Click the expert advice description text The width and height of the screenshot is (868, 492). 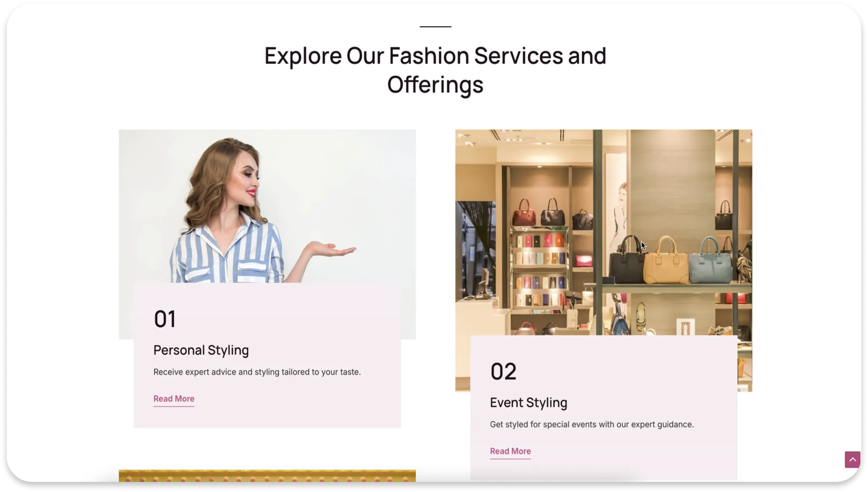click(x=257, y=372)
